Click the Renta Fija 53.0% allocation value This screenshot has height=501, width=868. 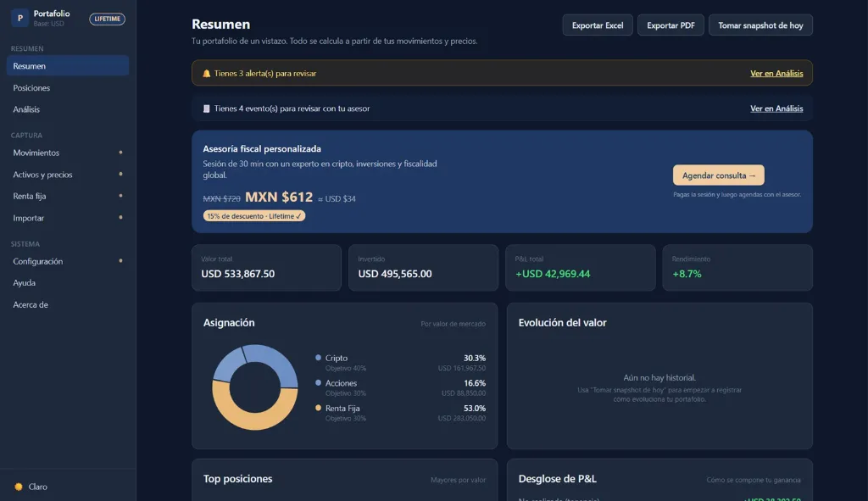(475, 408)
